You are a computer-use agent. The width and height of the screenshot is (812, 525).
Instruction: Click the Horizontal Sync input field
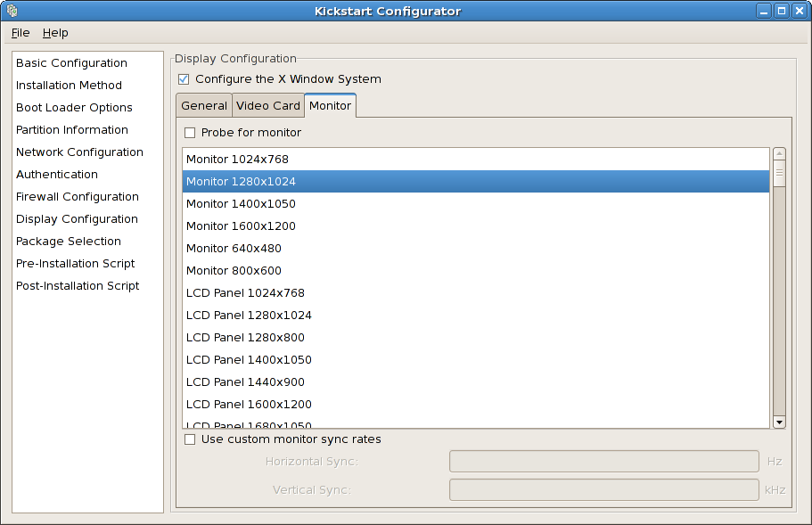tap(603, 461)
